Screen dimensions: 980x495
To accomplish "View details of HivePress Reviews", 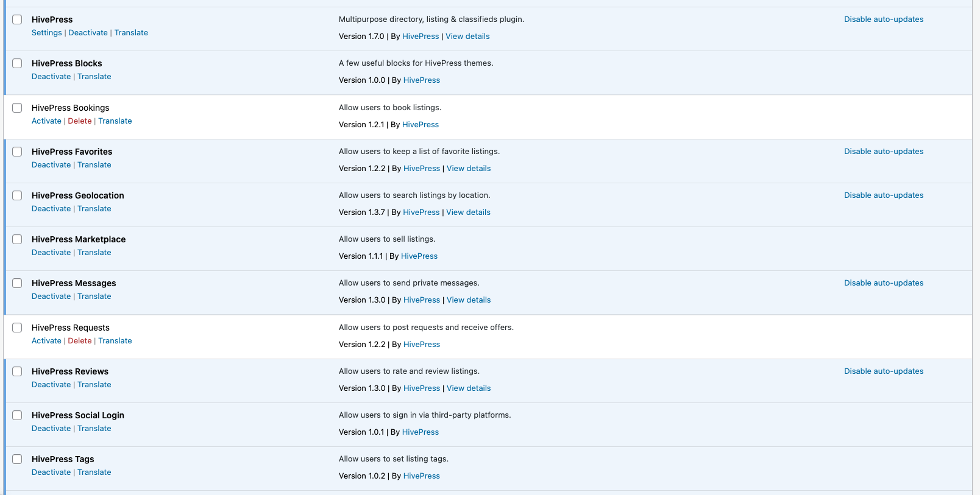I will [469, 388].
